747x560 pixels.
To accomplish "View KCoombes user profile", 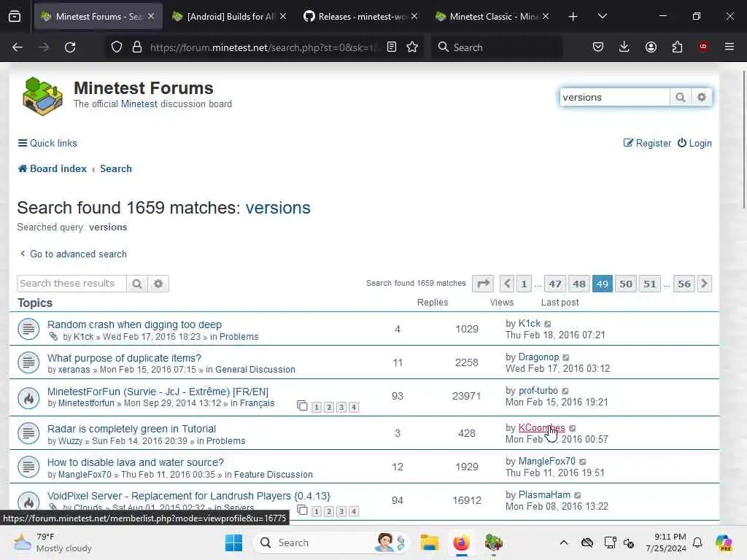I will pos(542,427).
